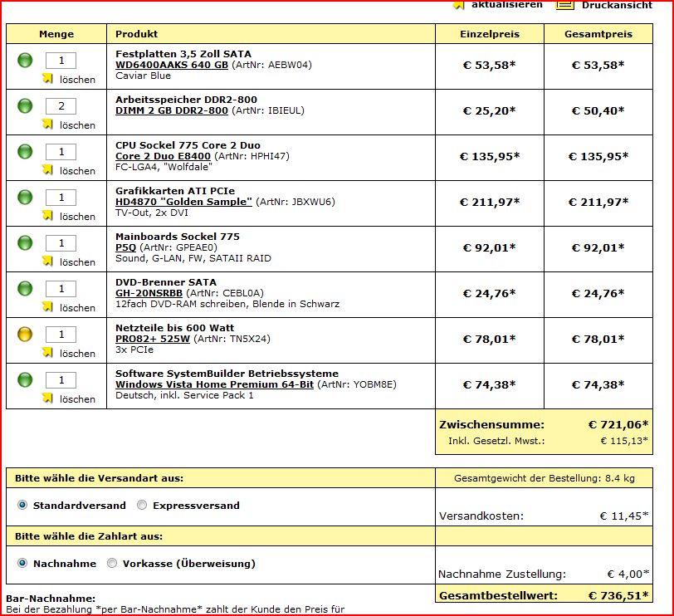Remove GH-20NSRBB via löschen
Screen dimensions: 674x616
77,308
